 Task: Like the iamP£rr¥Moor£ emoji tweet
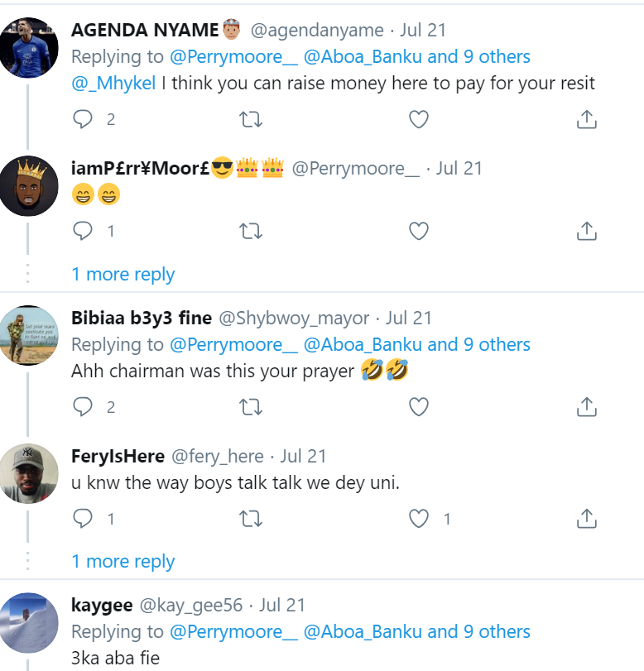[419, 232]
